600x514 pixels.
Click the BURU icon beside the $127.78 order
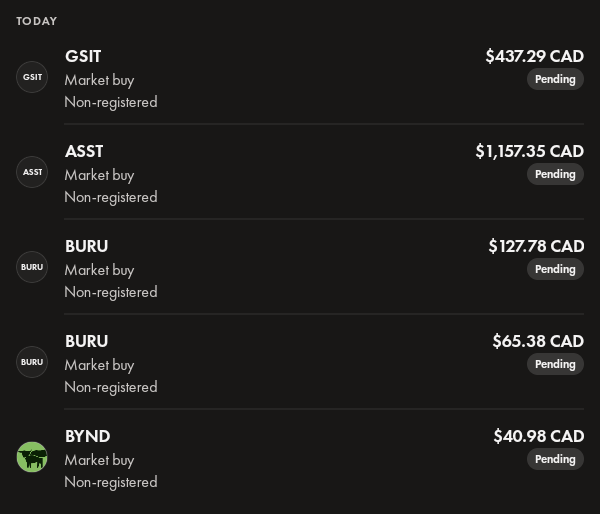[x=32, y=267]
